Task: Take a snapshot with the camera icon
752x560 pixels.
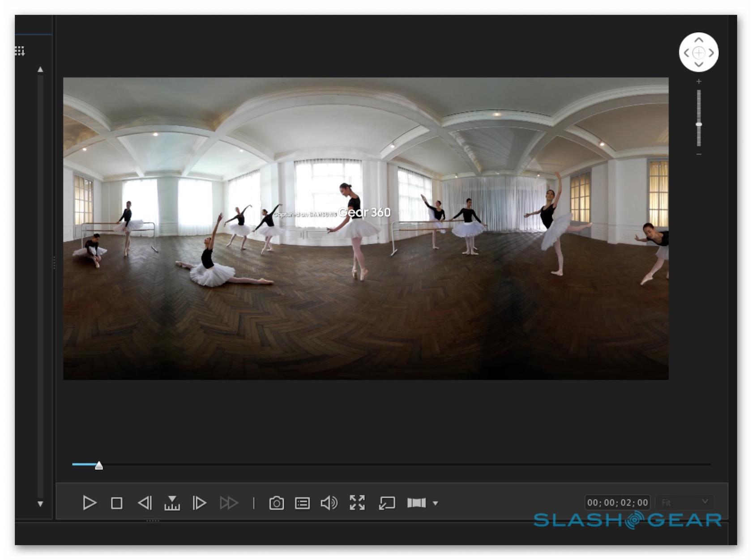Action: tap(276, 503)
